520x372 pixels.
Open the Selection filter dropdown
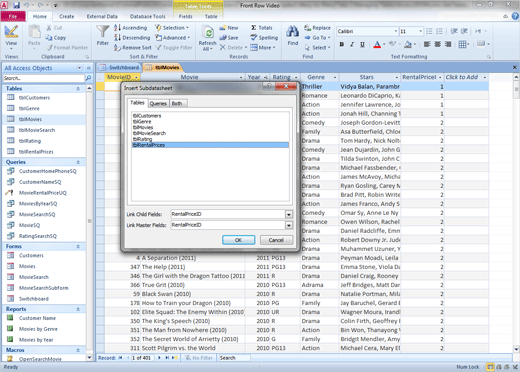[172, 28]
